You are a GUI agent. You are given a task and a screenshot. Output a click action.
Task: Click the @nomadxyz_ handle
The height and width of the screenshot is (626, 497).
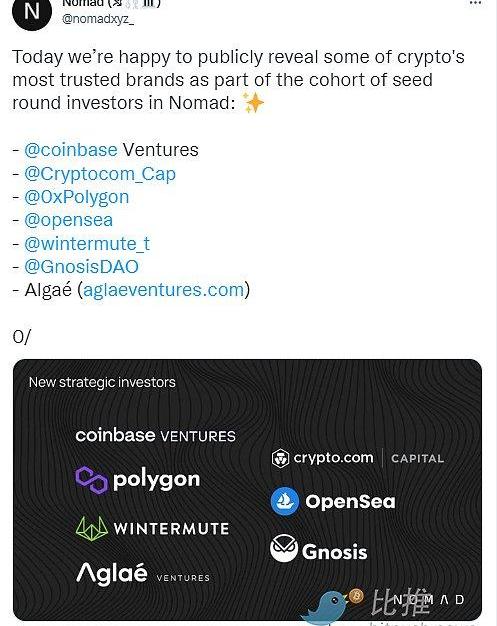tap(98, 19)
